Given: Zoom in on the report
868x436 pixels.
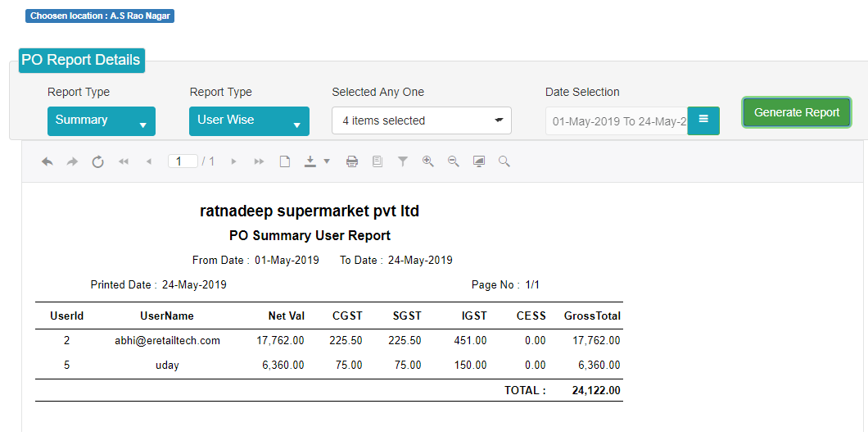Looking at the screenshot, I should pyautogui.click(x=428, y=161).
